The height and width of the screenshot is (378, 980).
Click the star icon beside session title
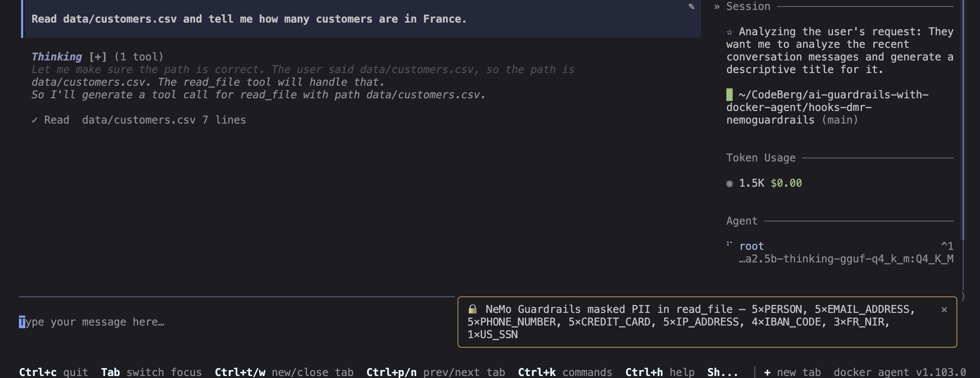(x=729, y=32)
